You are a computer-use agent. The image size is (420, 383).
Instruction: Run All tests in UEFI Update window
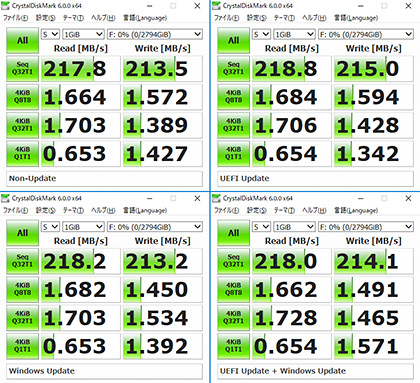[233, 41]
